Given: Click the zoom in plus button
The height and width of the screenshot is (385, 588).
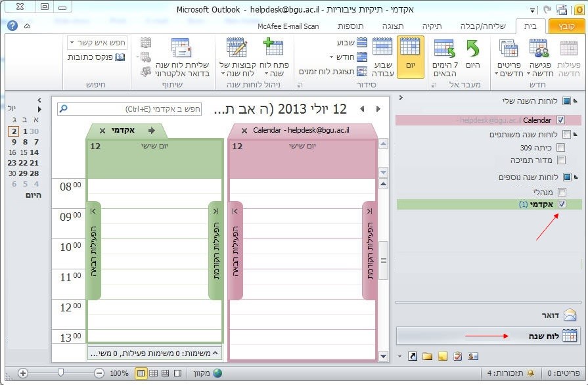Looking at the screenshot, I should pos(23,373).
